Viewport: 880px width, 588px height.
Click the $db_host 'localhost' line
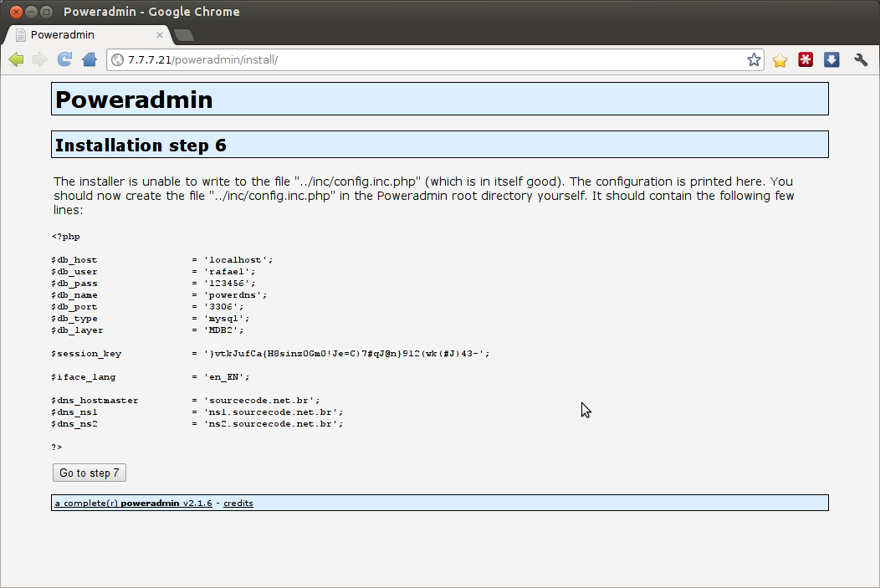click(162, 260)
